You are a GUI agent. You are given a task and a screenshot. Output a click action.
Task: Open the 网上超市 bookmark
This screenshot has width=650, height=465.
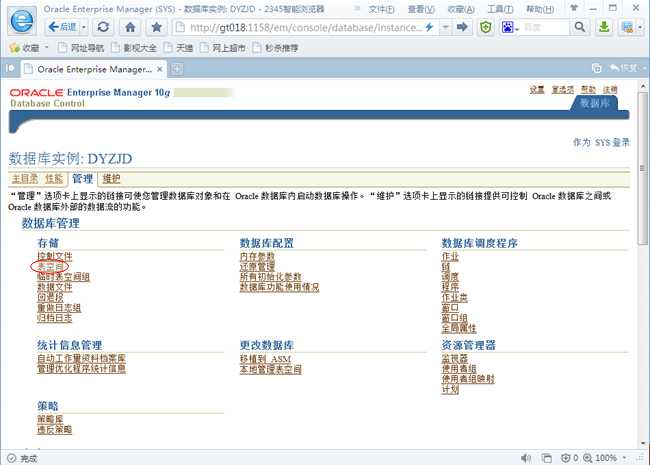click(x=223, y=48)
